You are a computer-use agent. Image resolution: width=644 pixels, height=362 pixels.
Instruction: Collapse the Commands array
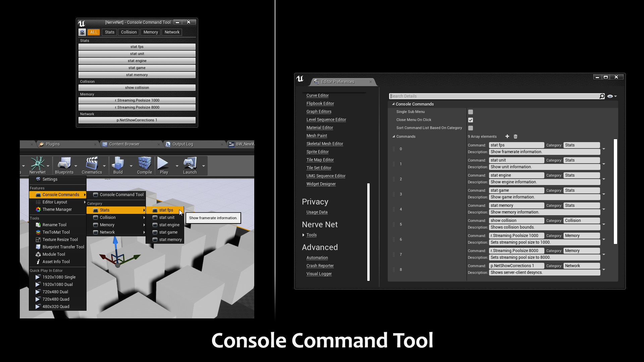pos(393,136)
